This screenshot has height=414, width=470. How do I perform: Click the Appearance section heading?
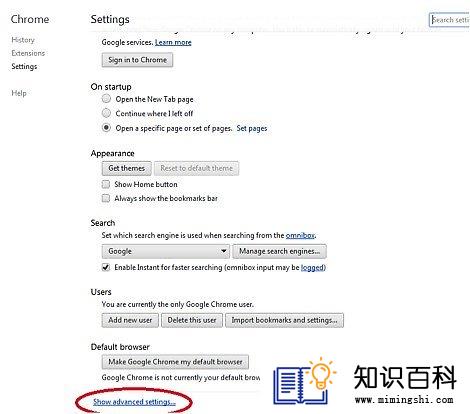coord(112,153)
